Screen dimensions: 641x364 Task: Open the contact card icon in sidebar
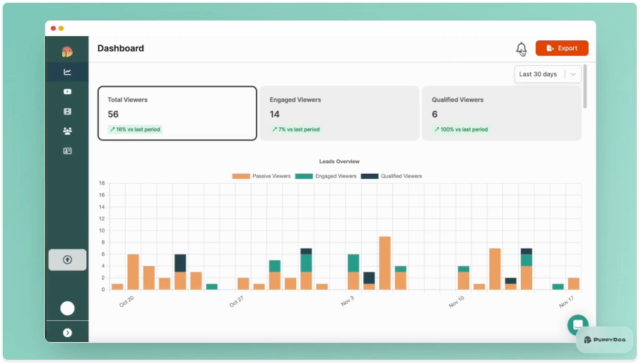pyautogui.click(x=67, y=151)
